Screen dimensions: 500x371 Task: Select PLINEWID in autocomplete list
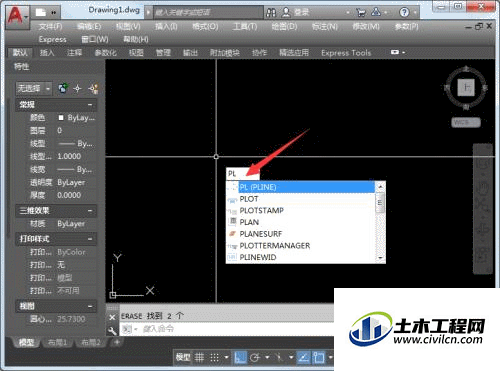coord(300,257)
